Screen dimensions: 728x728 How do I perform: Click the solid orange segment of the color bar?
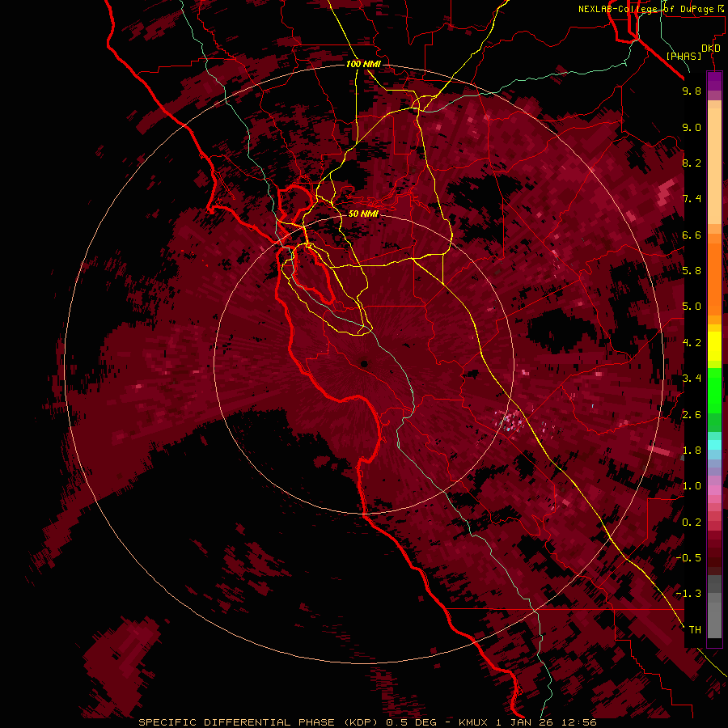click(714, 279)
